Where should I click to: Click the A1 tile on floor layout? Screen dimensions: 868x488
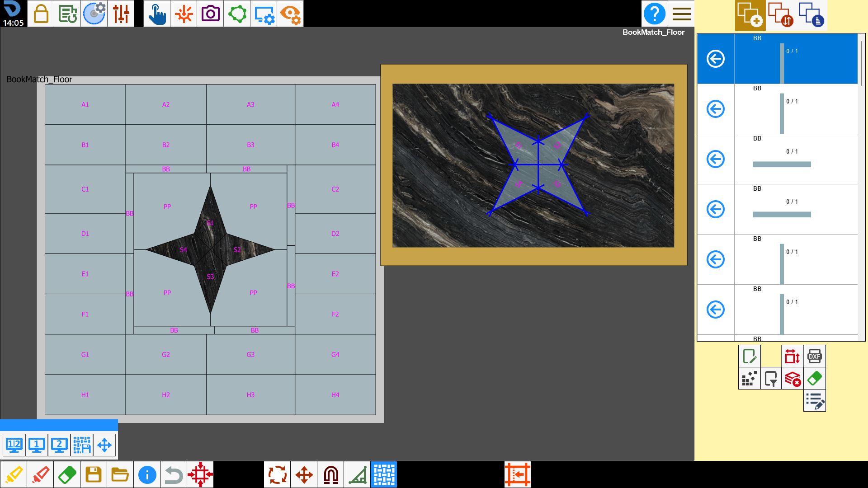(85, 104)
